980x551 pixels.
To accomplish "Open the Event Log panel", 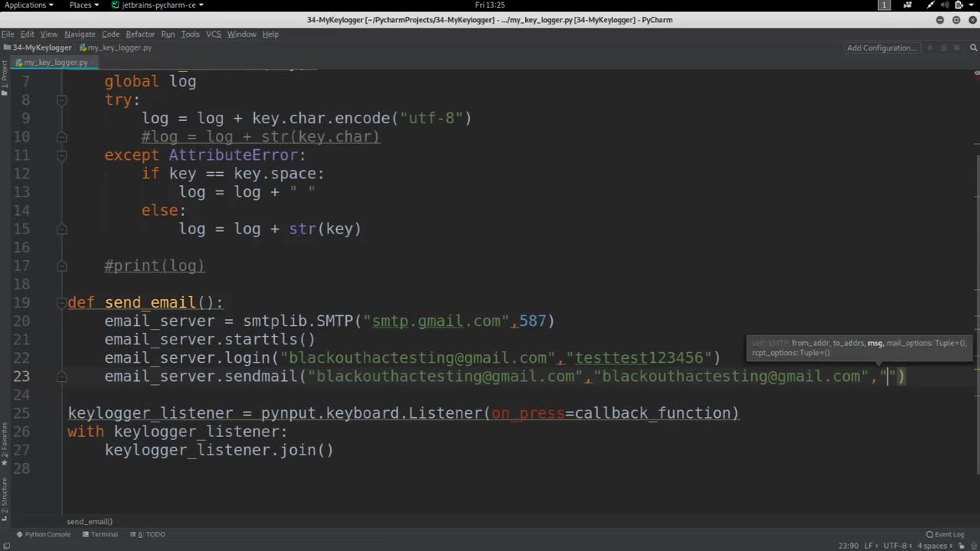I will 945,534.
